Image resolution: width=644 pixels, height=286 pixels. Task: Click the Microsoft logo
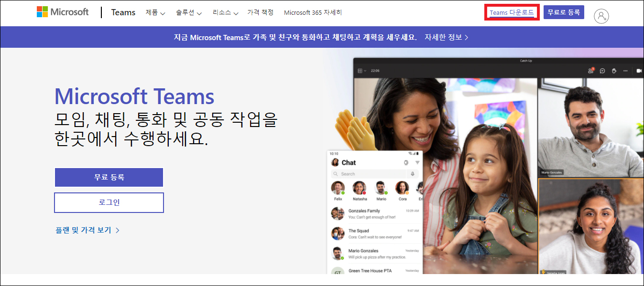(x=63, y=12)
